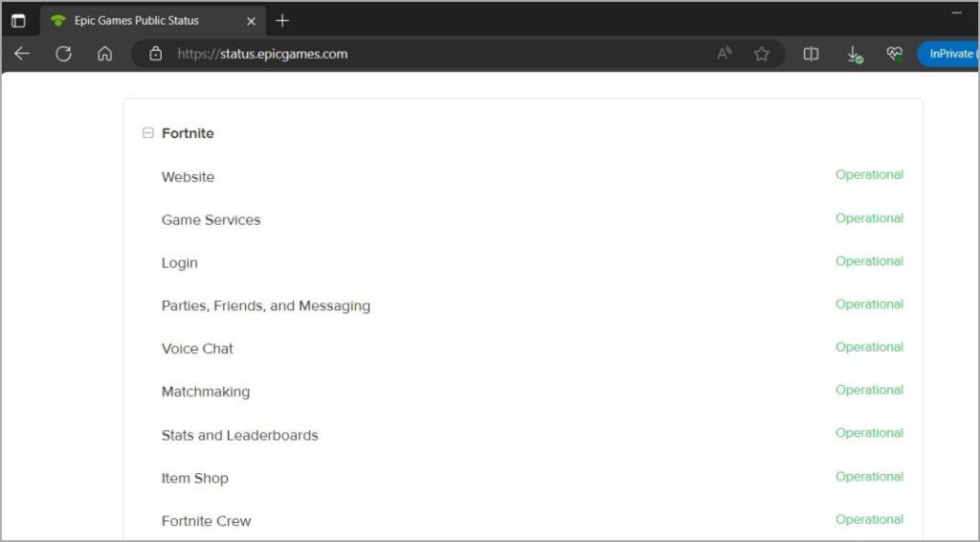The width and height of the screenshot is (980, 542).
Task: Click Operational status beside Stats and Leaderboards
Action: (869, 433)
